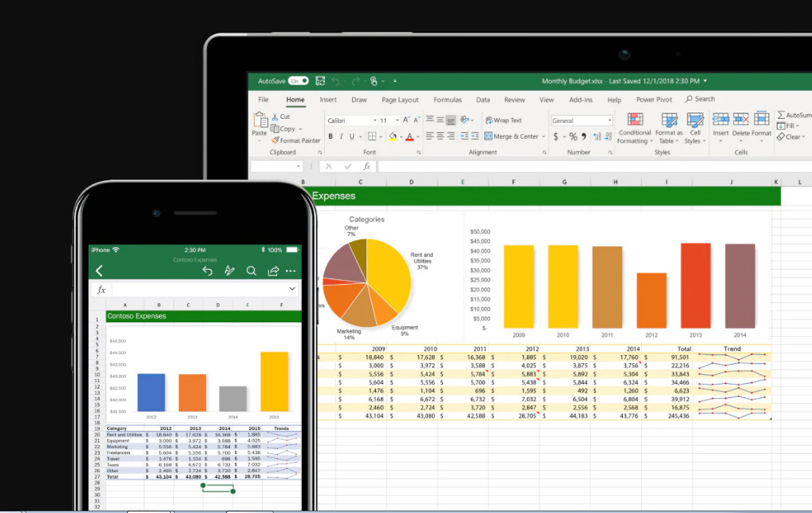Viewport: 812px width, 513px height.
Task: Switch to the Insert tab
Action: pyautogui.click(x=328, y=100)
